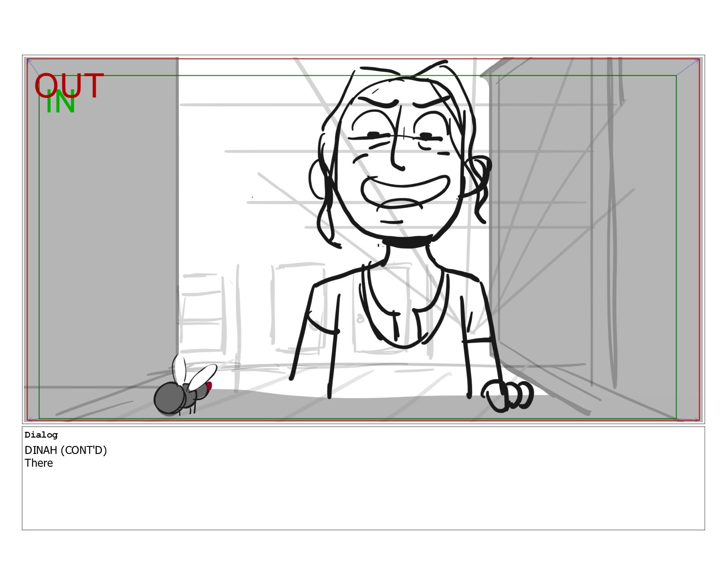Click the DINAH (CONT'D) character name

[66, 450]
